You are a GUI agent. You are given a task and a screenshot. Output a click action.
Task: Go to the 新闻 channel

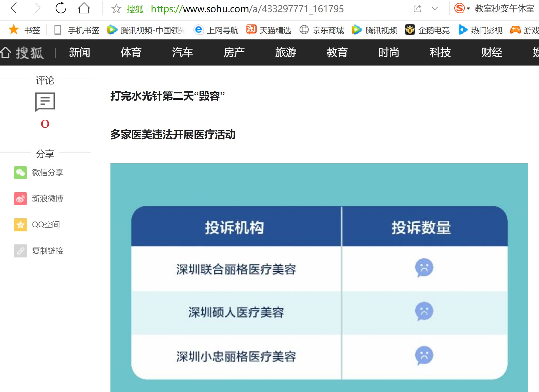pos(79,52)
